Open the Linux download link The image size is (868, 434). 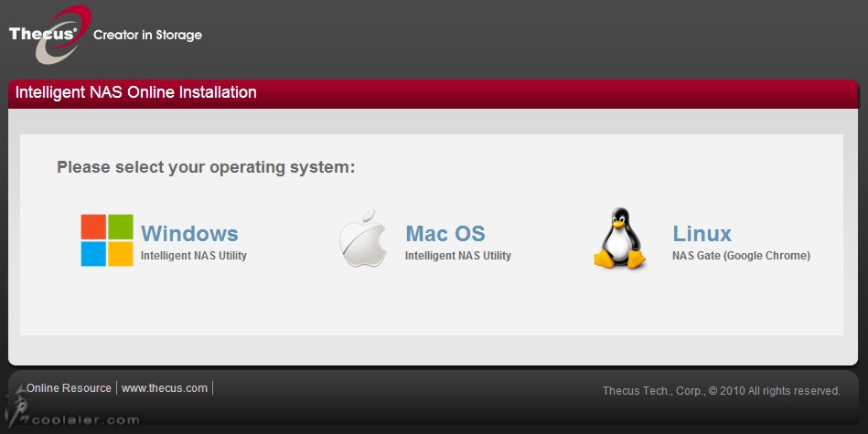click(702, 233)
